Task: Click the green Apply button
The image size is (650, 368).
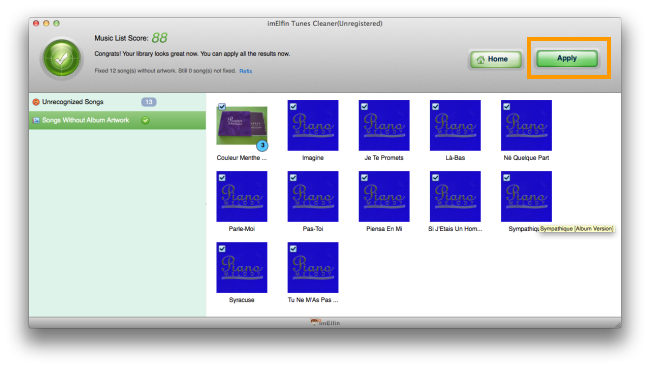Action: pos(567,58)
